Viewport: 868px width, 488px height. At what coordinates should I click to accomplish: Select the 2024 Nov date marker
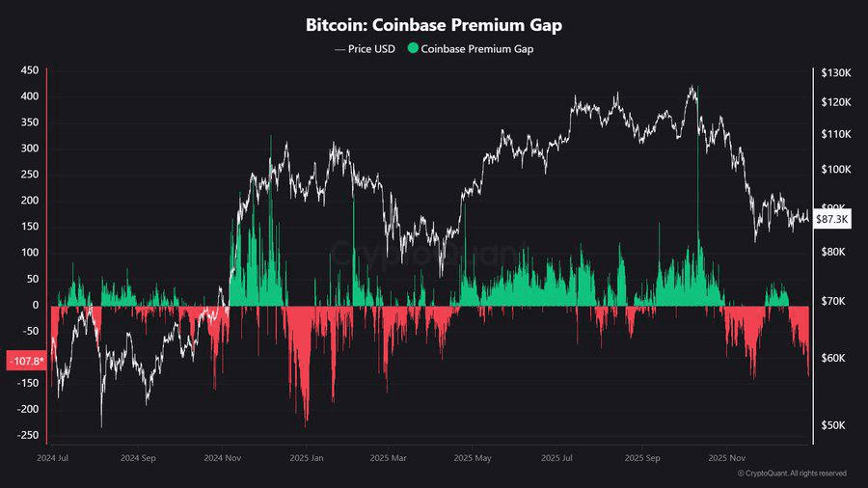point(224,458)
